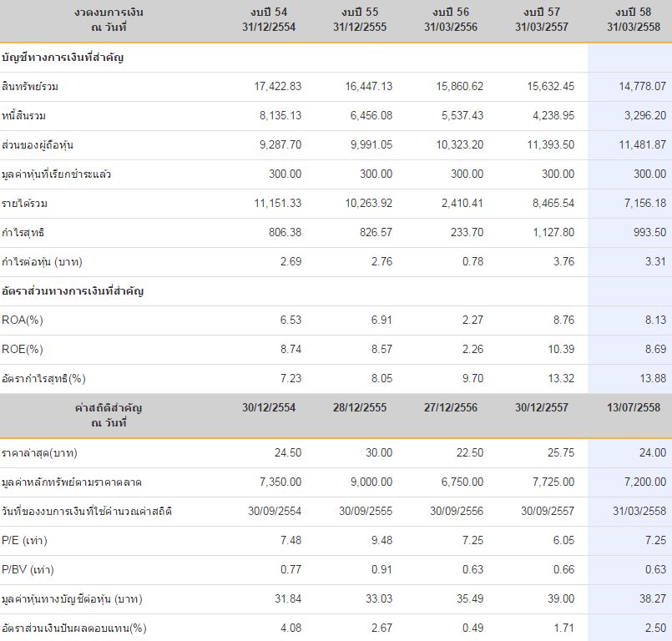Screen dimensions: 672x641
Task: Click equity value 10,323.20
Action: [x=459, y=145]
